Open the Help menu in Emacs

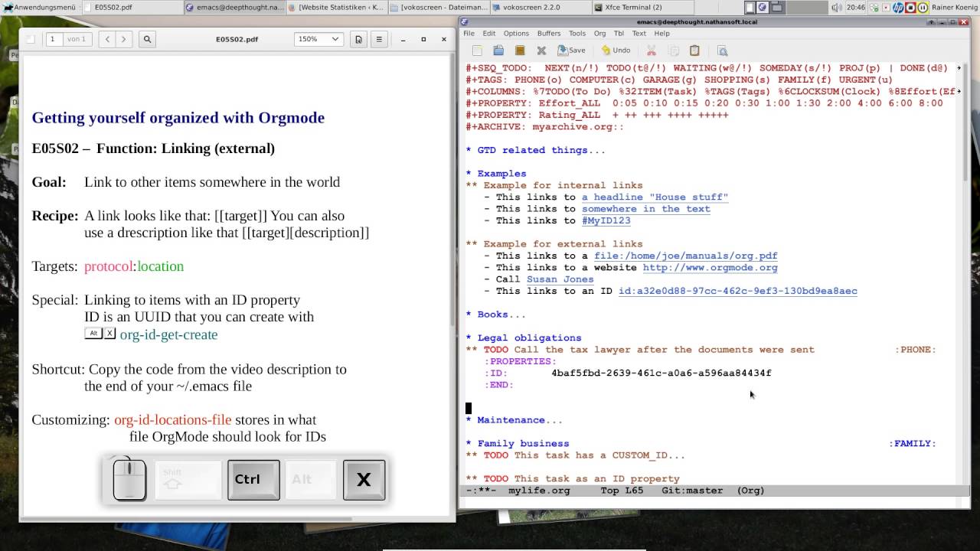pos(662,34)
